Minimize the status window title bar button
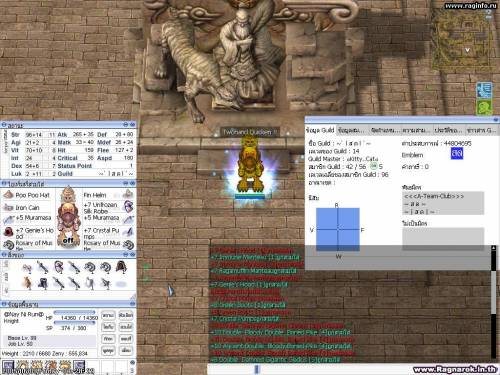The image size is (500, 375). click(126, 124)
